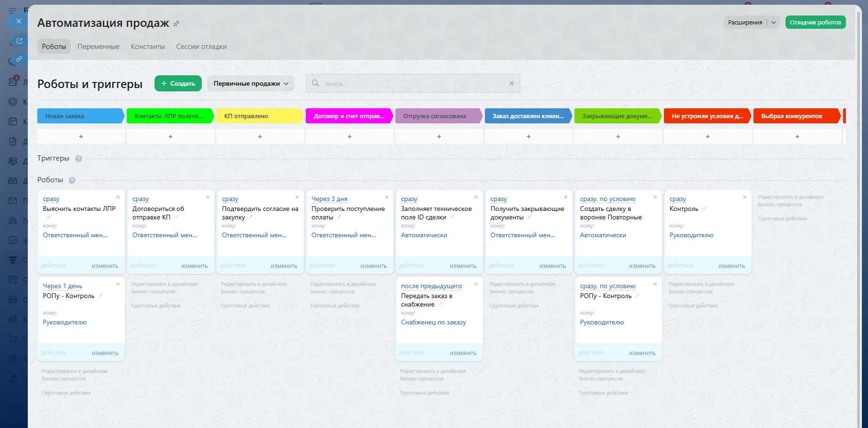The image size is (868, 428).
Task: Open help hint next to Роботы heading
Action: point(72,180)
